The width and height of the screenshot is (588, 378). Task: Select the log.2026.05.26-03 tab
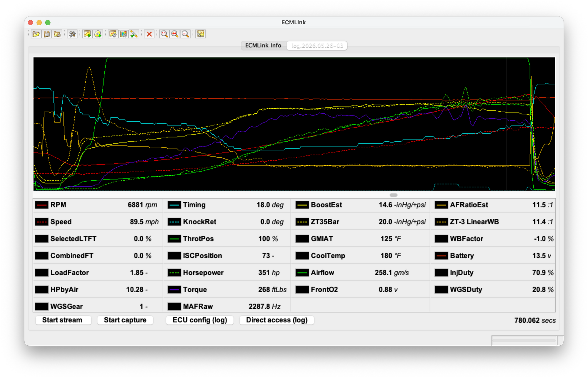317,46
